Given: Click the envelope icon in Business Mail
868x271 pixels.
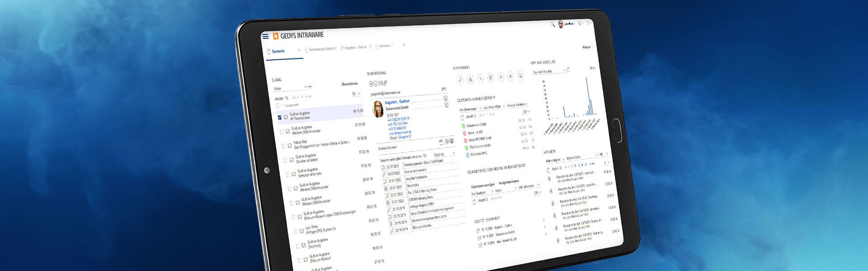Looking at the screenshot, I should 381,83.
